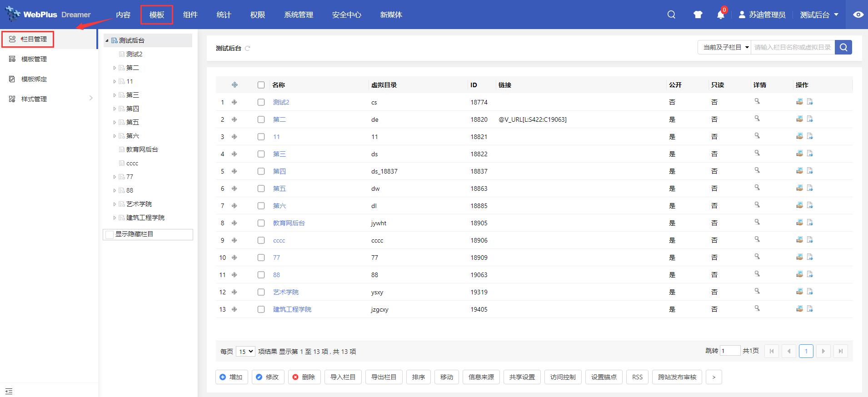The width and height of the screenshot is (868, 397).
Task: Toggle the eye preview icon
Action: 858,15
